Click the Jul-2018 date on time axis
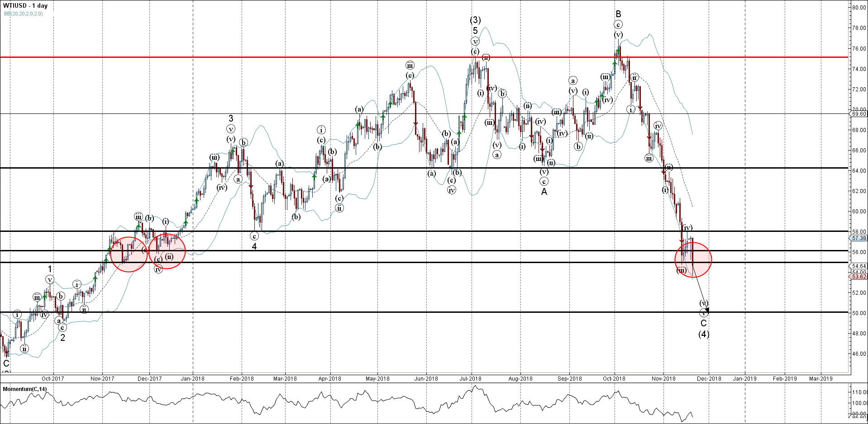 pos(471,379)
